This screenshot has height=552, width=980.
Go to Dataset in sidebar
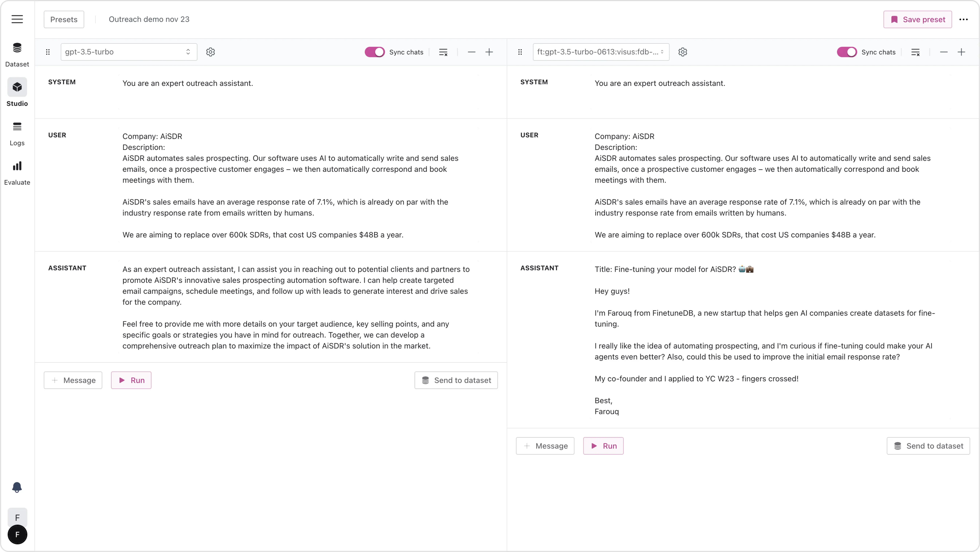click(x=17, y=55)
